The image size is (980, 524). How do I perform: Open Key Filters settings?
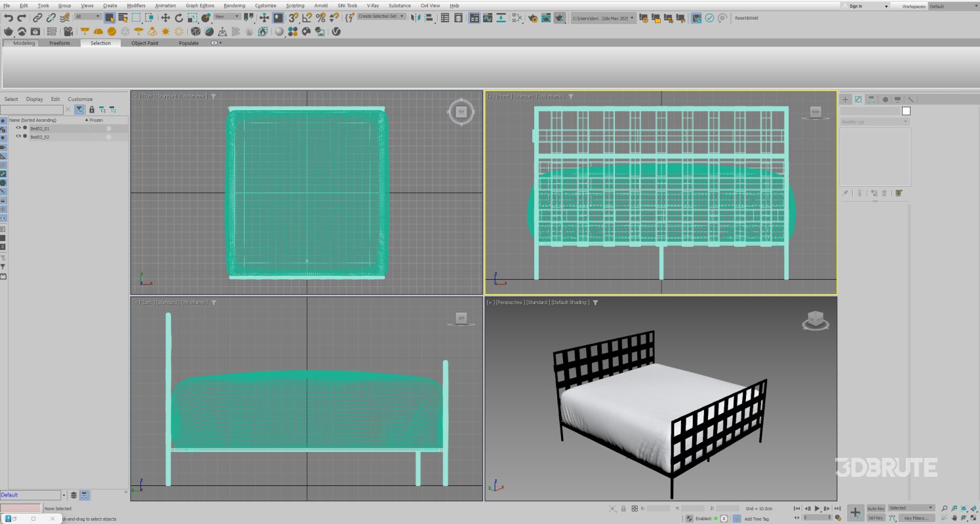point(916,518)
